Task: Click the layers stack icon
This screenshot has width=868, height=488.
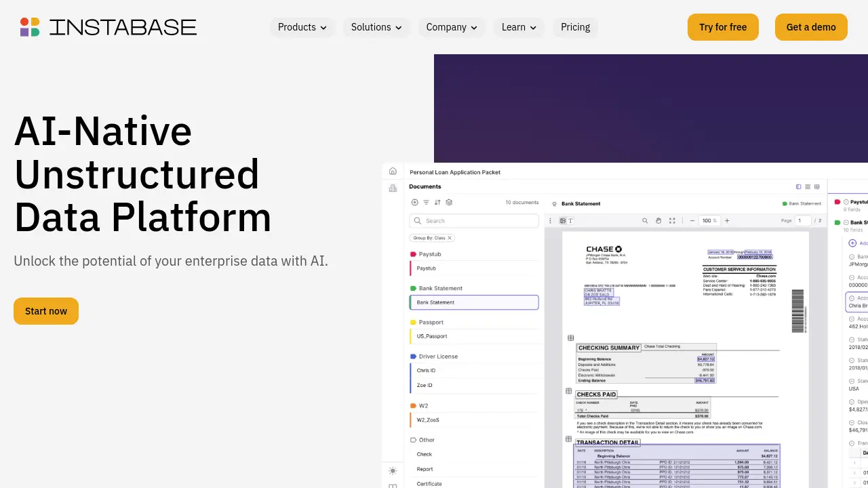Action: (x=449, y=202)
